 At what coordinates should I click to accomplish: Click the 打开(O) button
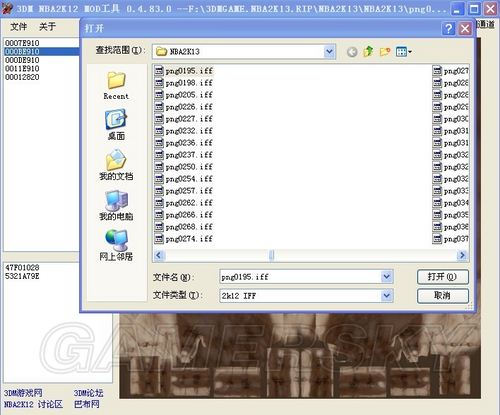[443, 277]
